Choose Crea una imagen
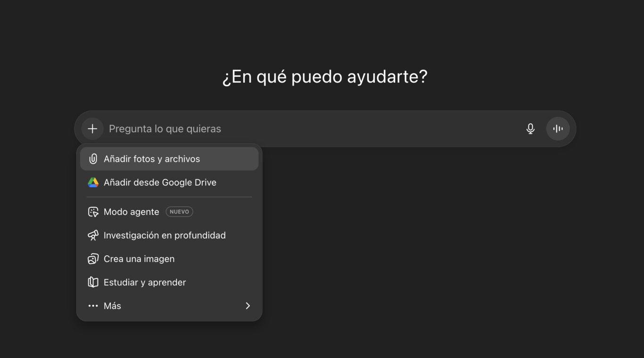This screenshot has width=644, height=358. [x=169, y=259]
